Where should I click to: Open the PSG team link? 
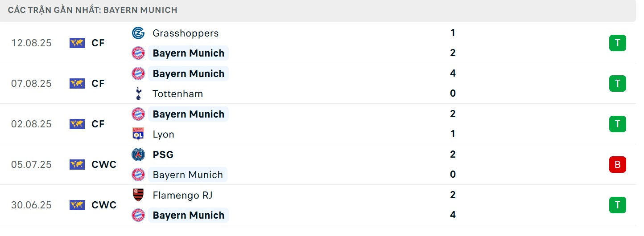coord(163,155)
